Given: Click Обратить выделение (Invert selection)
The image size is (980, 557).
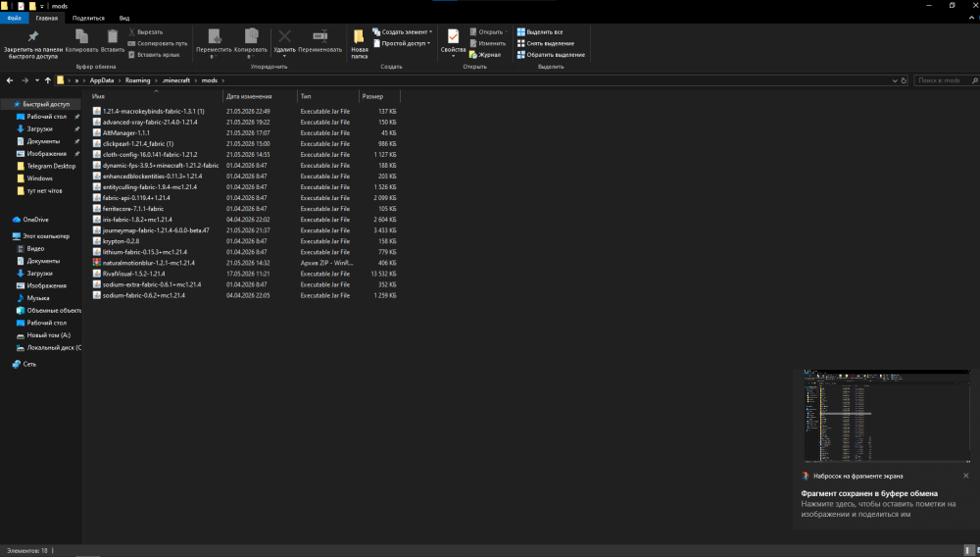Looking at the screenshot, I should tap(551, 54).
